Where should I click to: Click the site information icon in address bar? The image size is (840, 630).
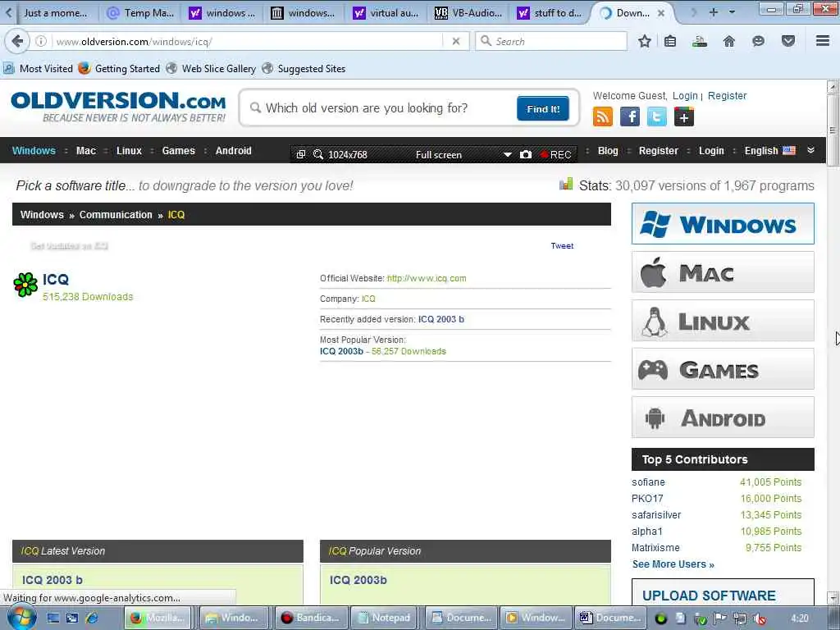41,41
